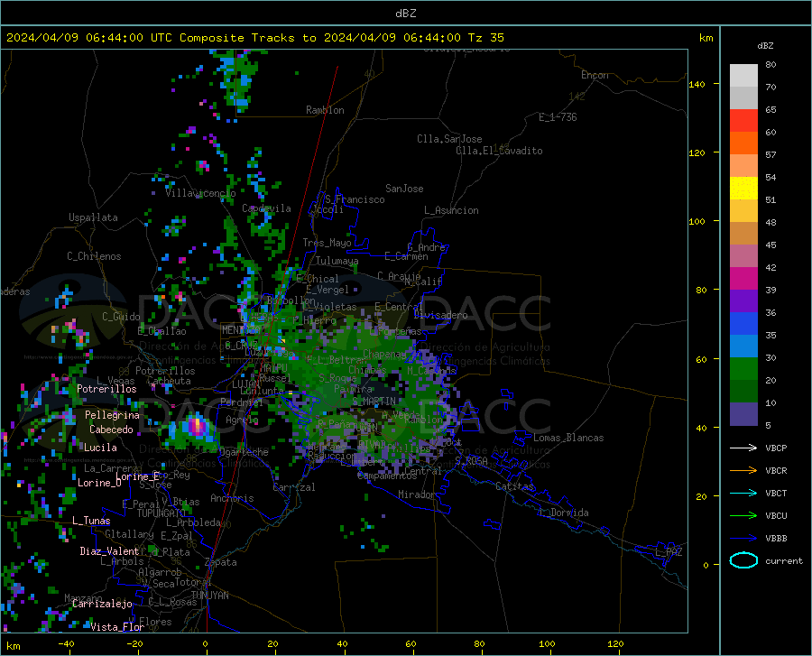Click the pink 'Vista_Flor' station label
Image resolution: width=812 pixels, height=656 pixels.
(x=117, y=627)
